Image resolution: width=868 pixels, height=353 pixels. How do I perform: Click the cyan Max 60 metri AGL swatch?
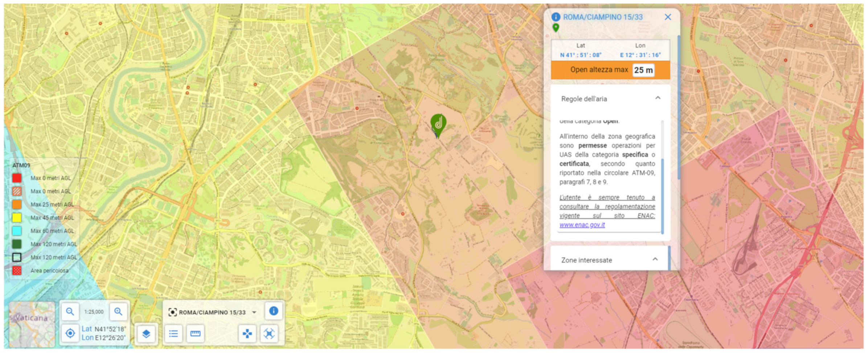17,231
